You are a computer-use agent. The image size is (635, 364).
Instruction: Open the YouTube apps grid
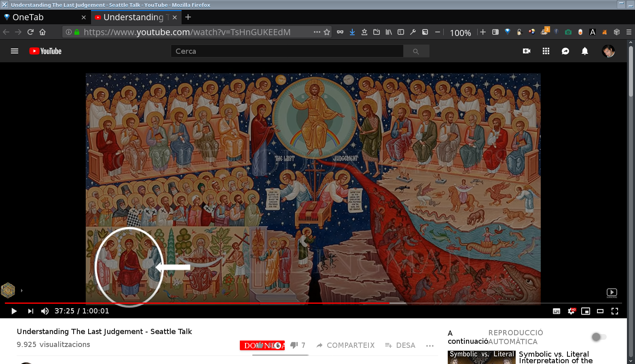click(x=546, y=51)
